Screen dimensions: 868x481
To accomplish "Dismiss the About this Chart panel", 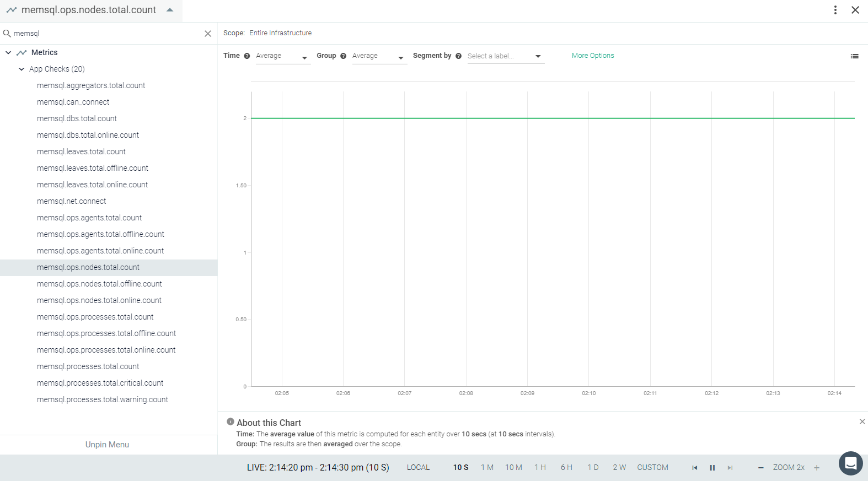I will [x=862, y=421].
